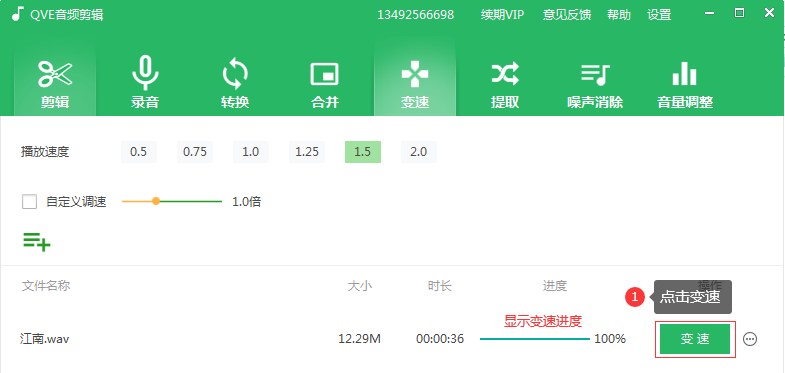The height and width of the screenshot is (373, 785).
Task: Open the 帮助 help menu
Action: (x=619, y=15)
